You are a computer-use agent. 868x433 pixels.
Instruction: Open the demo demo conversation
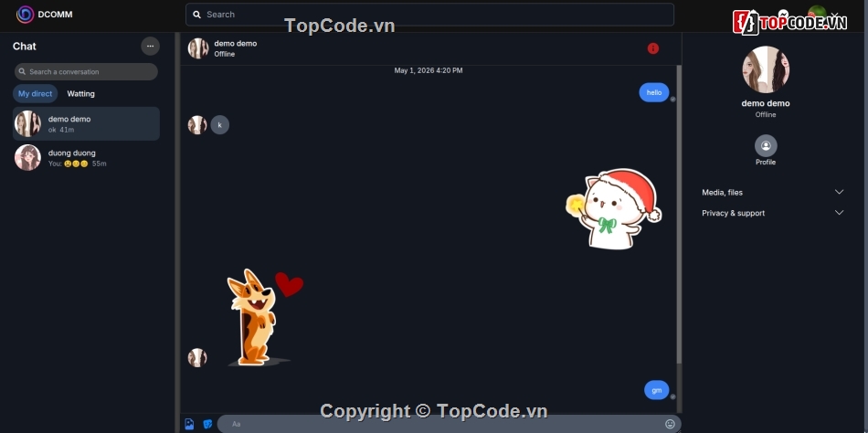pos(87,123)
